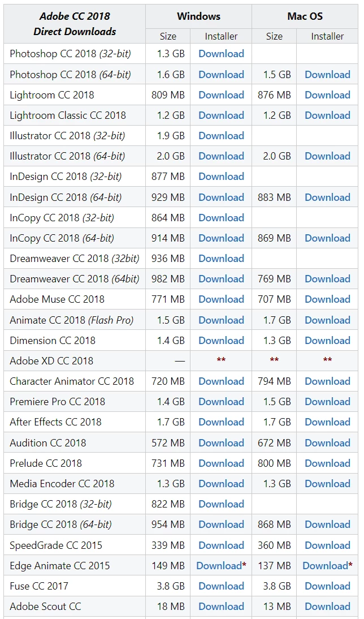Download Animate CC 2018 for Mac OS

tap(327, 320)
